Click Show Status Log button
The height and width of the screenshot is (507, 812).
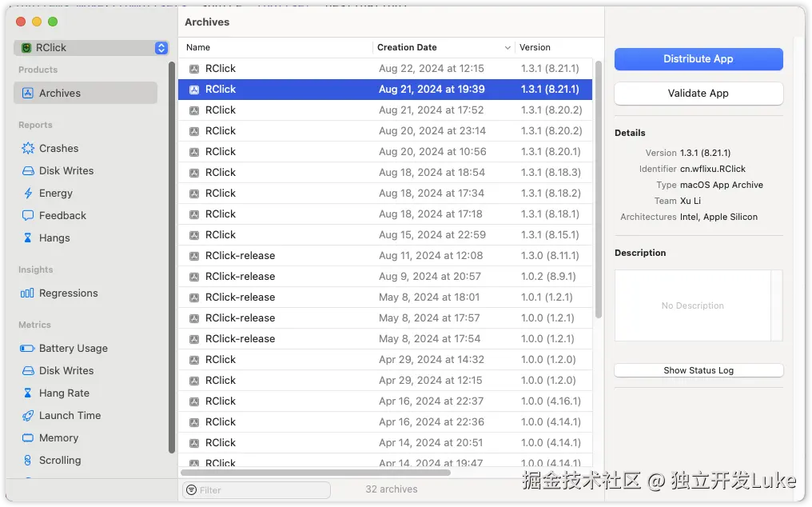click(698, 370)
